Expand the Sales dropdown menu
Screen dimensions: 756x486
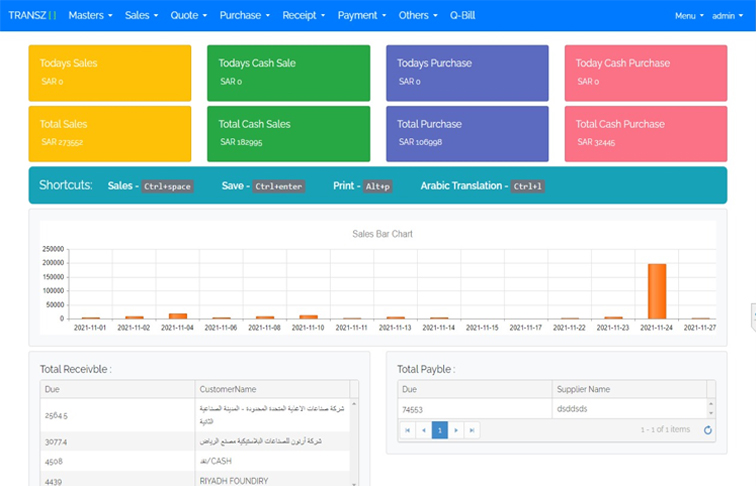click(x=141, y=15)
